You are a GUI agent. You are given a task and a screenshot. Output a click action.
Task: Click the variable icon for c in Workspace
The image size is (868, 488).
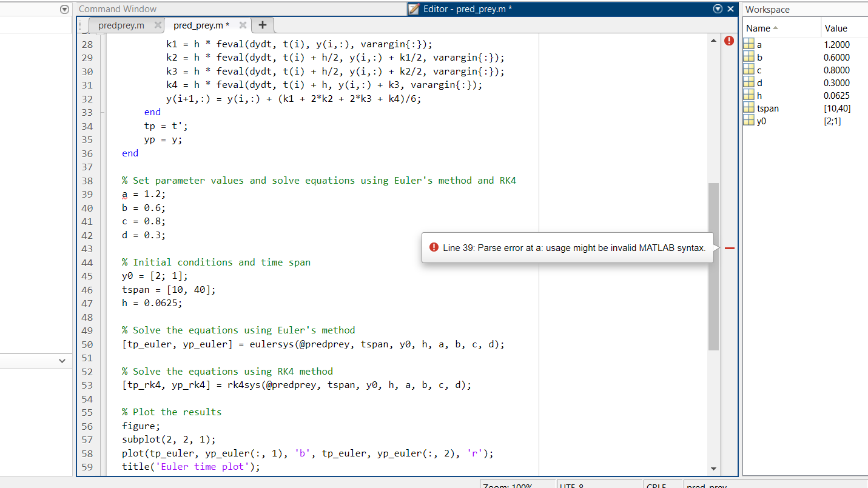pyautogui.click(x=749, y=70)
